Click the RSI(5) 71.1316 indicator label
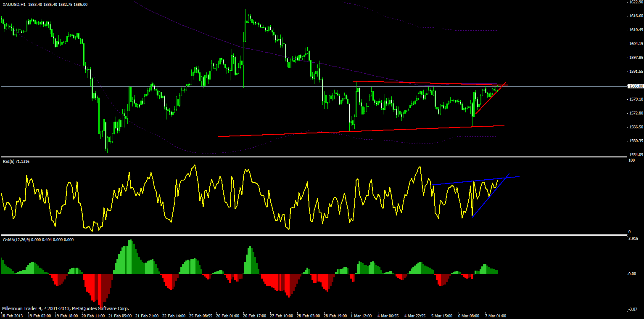This screenshot has height=319, width=644. click(x=17, y=161)
